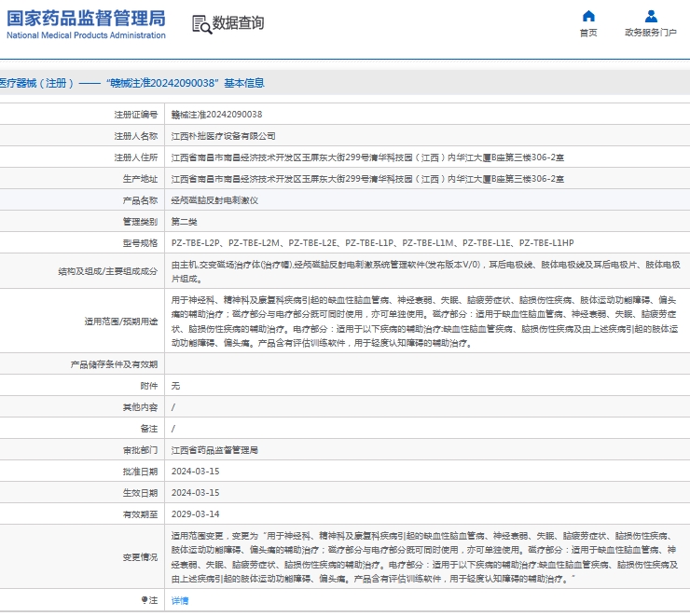
Task: Click the 变更情况 field label
Action: 140,557
